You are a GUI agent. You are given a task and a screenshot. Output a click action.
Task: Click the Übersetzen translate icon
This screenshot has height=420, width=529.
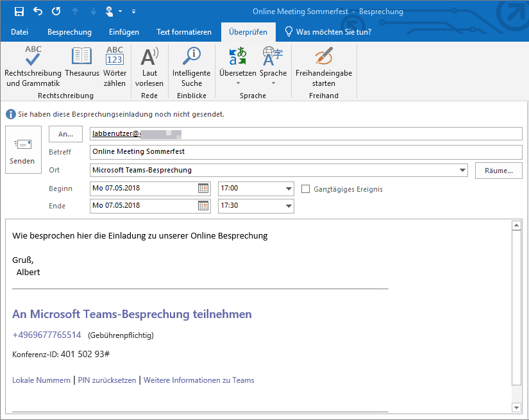tap(238, 56)
